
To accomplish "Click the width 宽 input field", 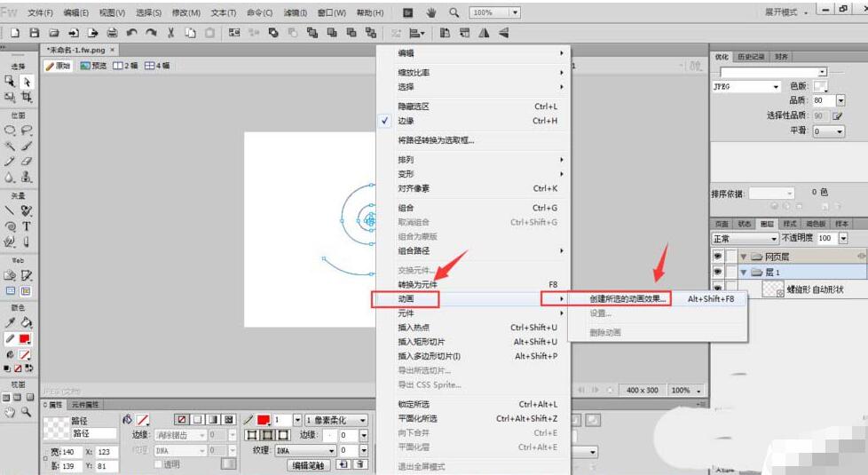I will [x=71, y=452].
